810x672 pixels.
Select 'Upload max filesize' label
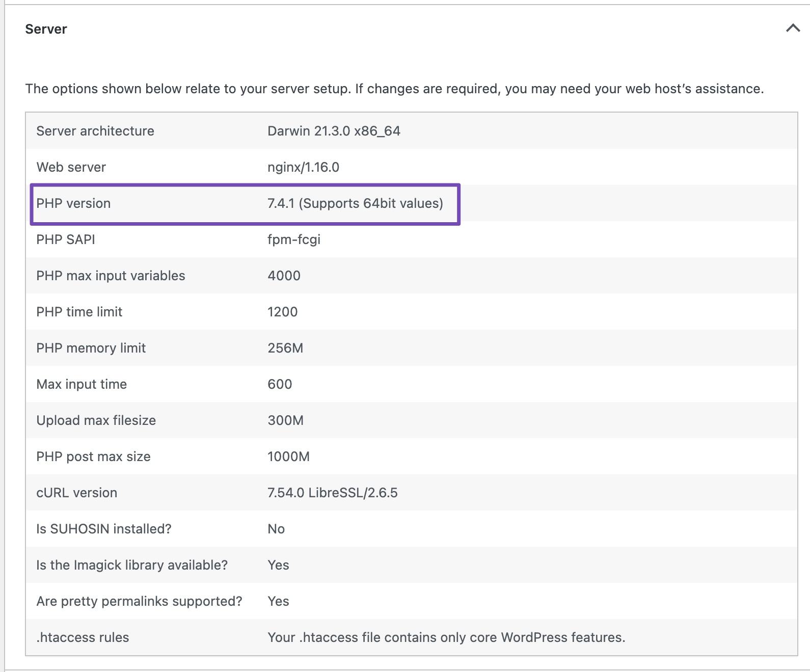(96, 420)
